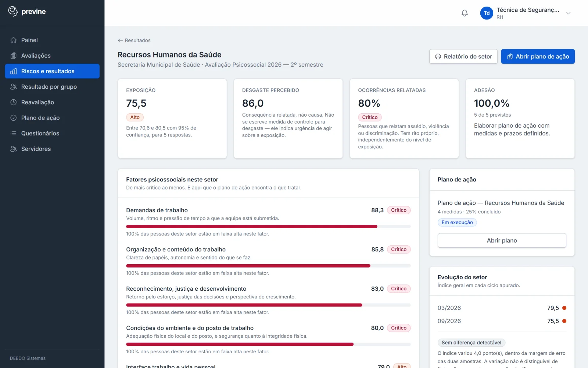This screenshot has width=588, height=368.
Task: Click the Plano de ação check icon
Action: tap(14, 118)
